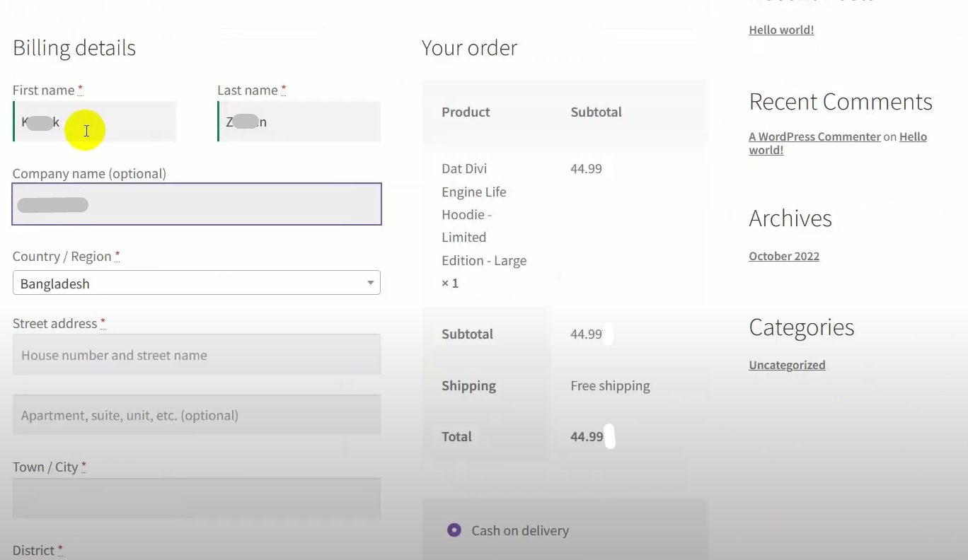Open the October 2022 archive link

pos(784,256)
